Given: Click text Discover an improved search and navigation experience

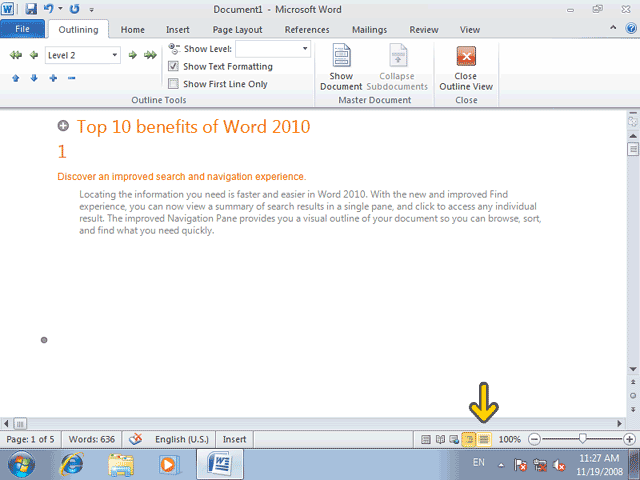Looking at the screenshot, I should (x=182, y=177).
